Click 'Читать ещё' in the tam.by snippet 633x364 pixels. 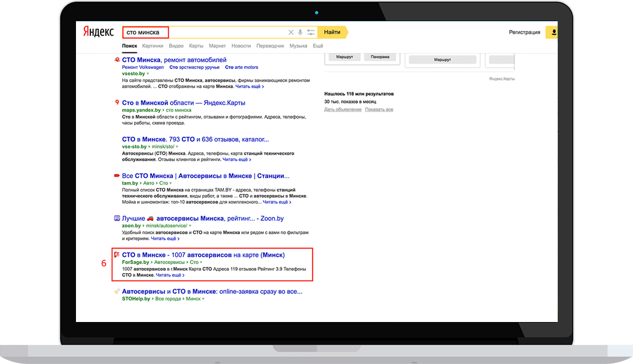coord(277,202)
